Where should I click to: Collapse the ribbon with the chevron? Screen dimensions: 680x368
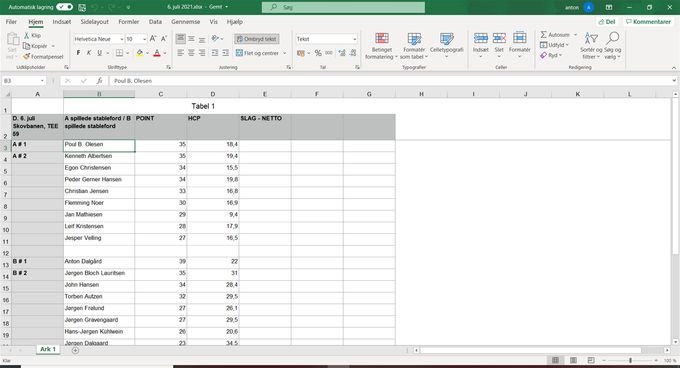(x=673, y=68)
